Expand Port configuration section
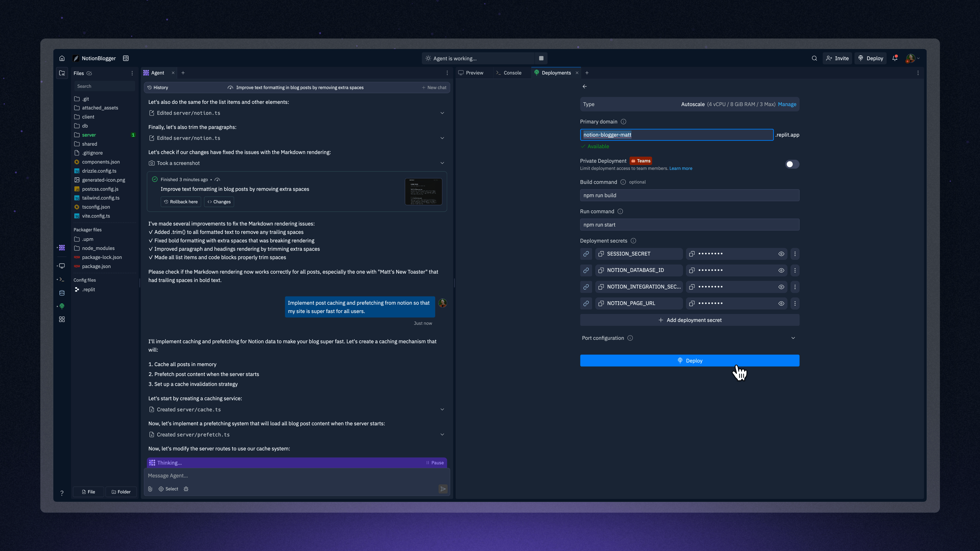Image resolution: width=980 pixels, height=551 pixels. (x=689, y=338)
